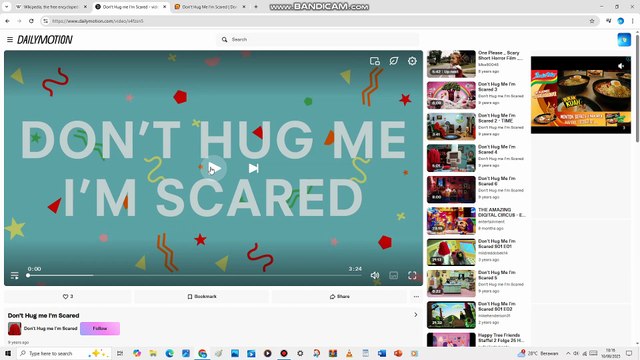Open Don't Hug Me I'm Scared 6 thumbnail
The image size is (640, 360).
tap(451, 189)
